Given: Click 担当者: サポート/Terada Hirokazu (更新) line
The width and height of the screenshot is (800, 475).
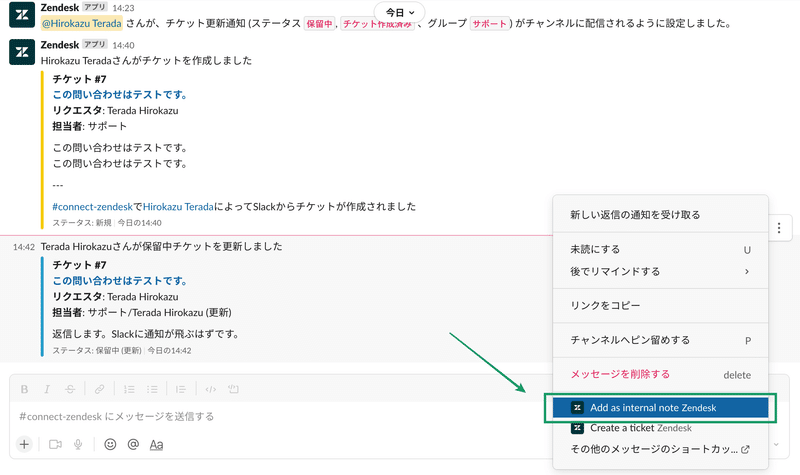Looking at the screenshot, I should (x=142, y=313).
